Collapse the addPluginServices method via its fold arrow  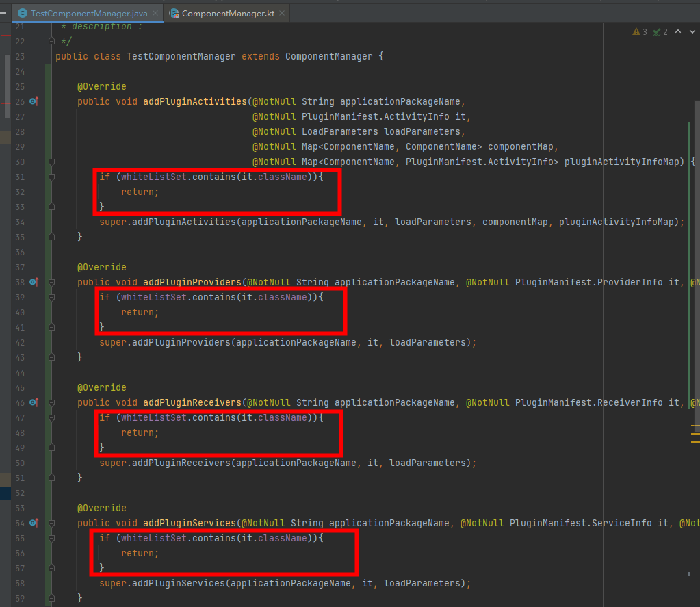click(51, 523)
